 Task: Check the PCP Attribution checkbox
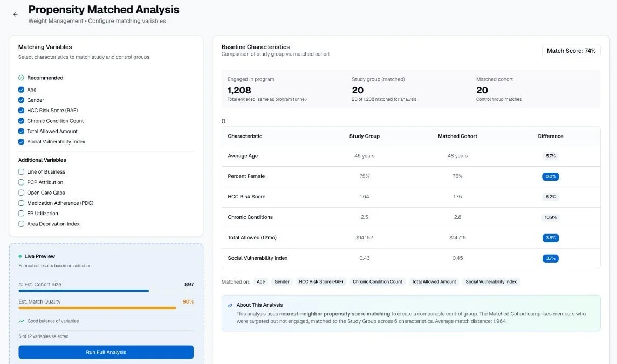(x=20, y=182)
